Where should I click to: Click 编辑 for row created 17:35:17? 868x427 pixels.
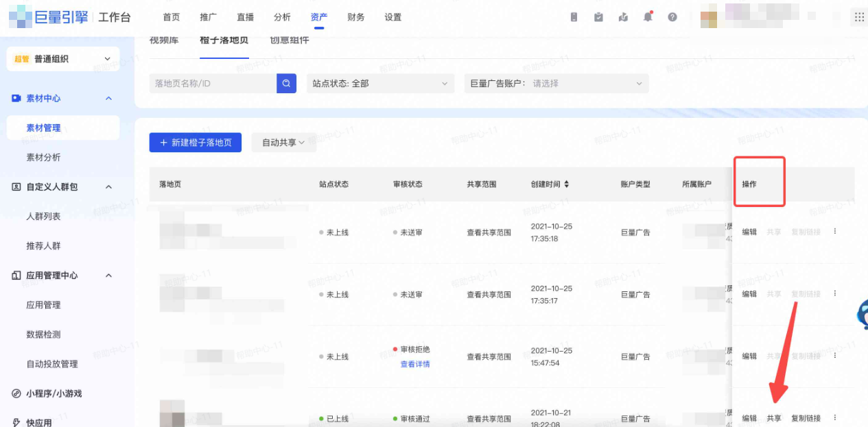[749, 293]
